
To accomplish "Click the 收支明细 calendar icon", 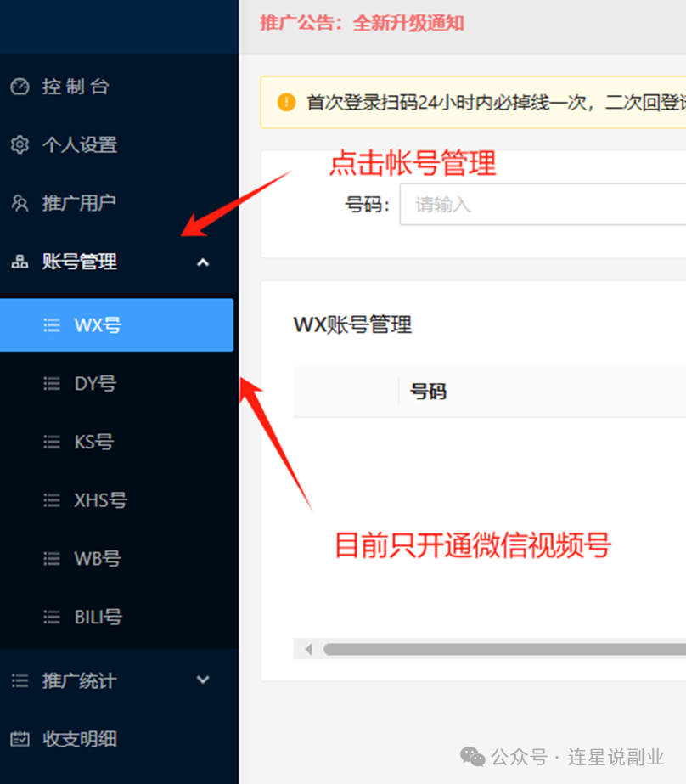I will (x=20, y=738).
